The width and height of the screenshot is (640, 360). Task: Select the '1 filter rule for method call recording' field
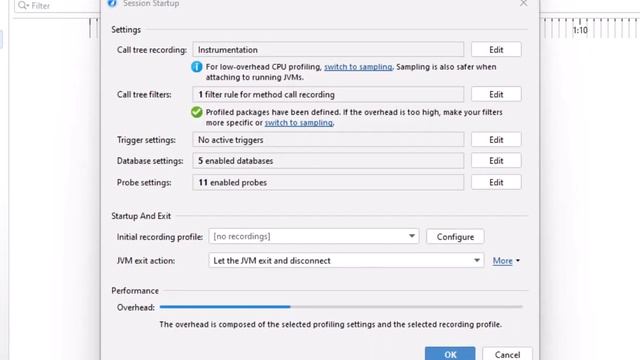pyautogui.click(x=328, y=94)
